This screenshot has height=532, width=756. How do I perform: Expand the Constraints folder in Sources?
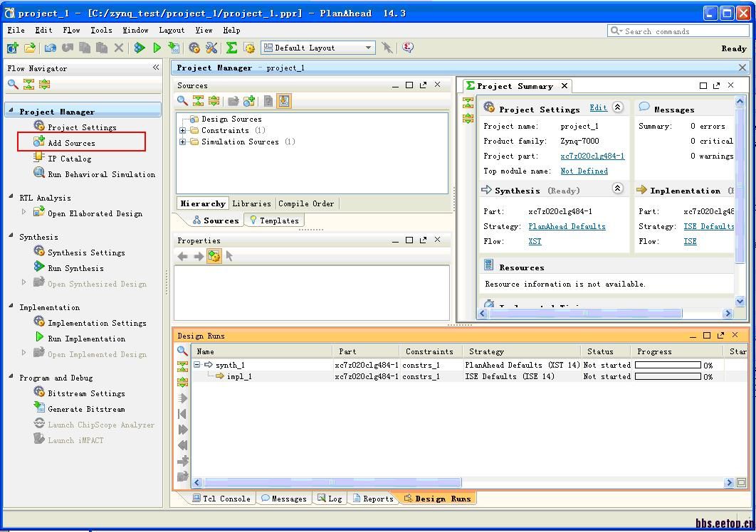point(183,131)
